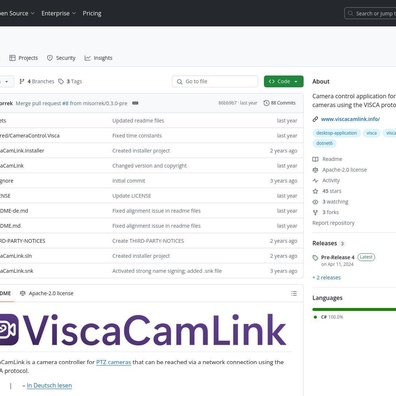
Task: Expand the Enterprise navigation menu
Action: pos(59,13)
